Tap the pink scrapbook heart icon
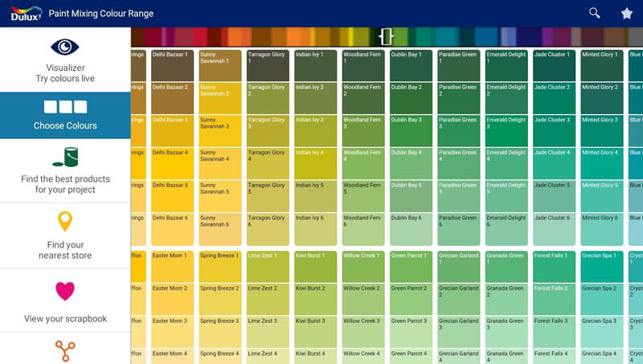Viewport: 643px width, 364px height. 65,291
